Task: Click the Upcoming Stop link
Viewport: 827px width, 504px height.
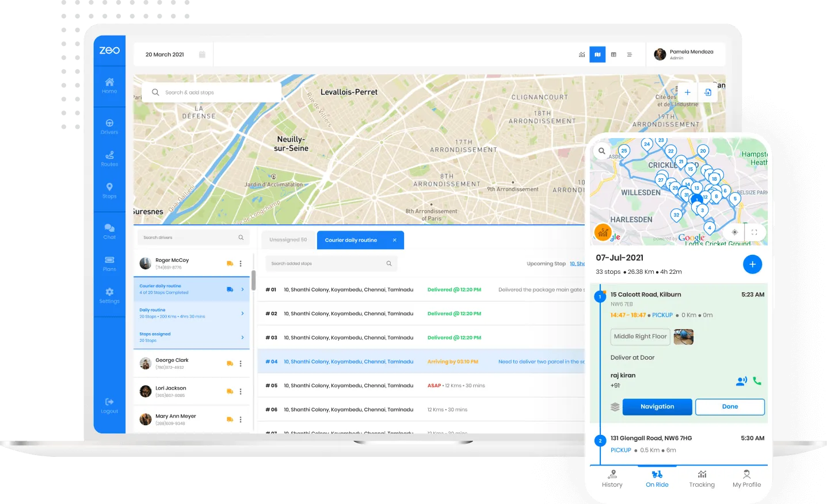Action: 577,264
